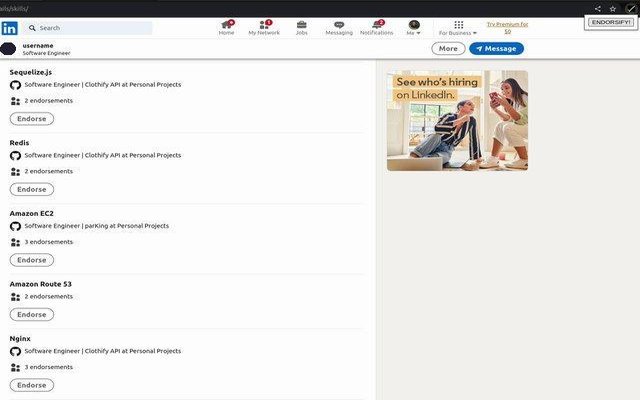Open Notifications bell
The height and width of the screenshot is (400, 640).
pos(376,28)
